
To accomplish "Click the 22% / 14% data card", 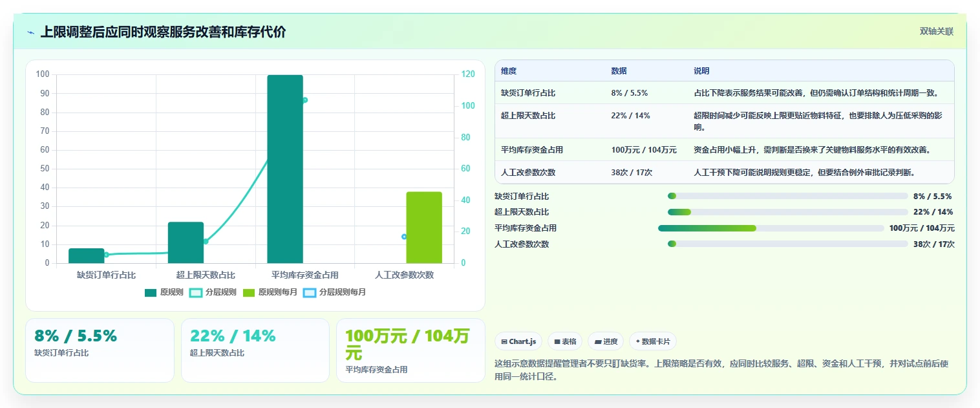I will tap(255, 350).
